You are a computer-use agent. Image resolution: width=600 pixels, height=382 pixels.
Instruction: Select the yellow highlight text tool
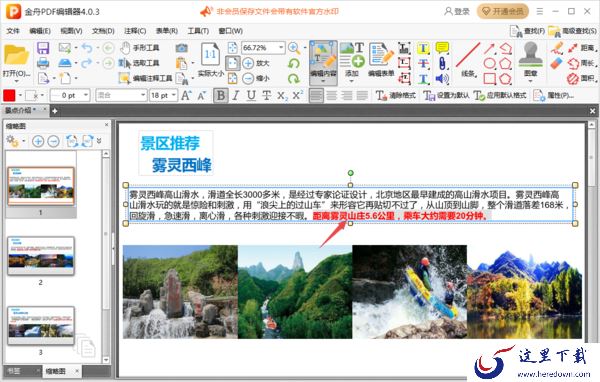tap(423, 48)
